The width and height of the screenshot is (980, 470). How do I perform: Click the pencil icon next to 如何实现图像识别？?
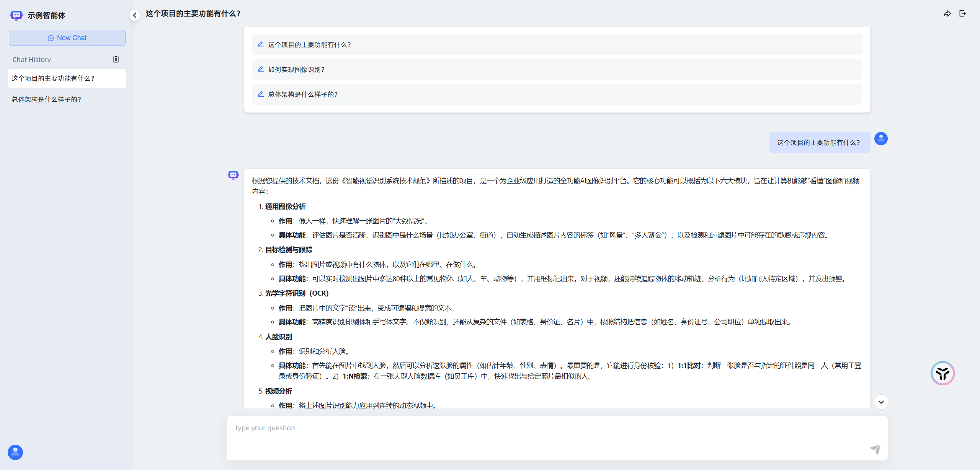pos(261,69)
